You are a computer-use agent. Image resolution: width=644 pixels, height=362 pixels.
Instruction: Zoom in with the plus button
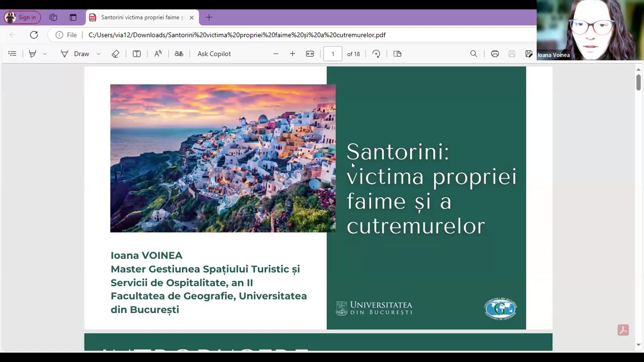click(x=292, y=54)
